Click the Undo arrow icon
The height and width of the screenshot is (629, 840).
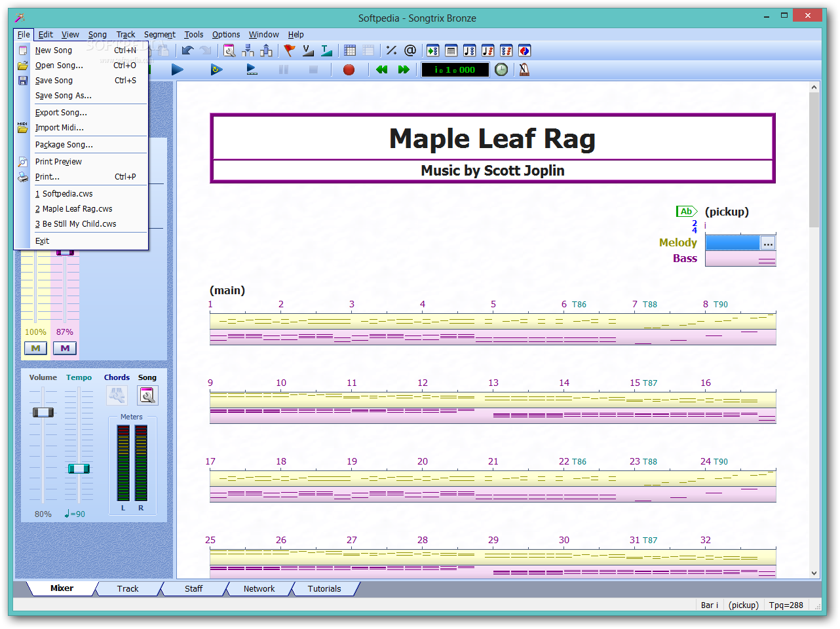pyautogui.click(x=188, y=50)
